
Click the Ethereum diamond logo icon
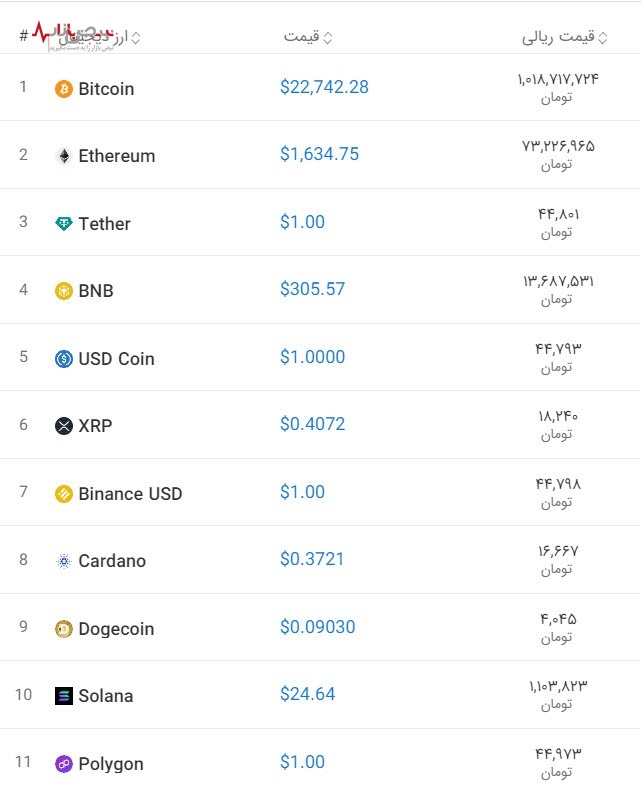[x=64, y=156]
